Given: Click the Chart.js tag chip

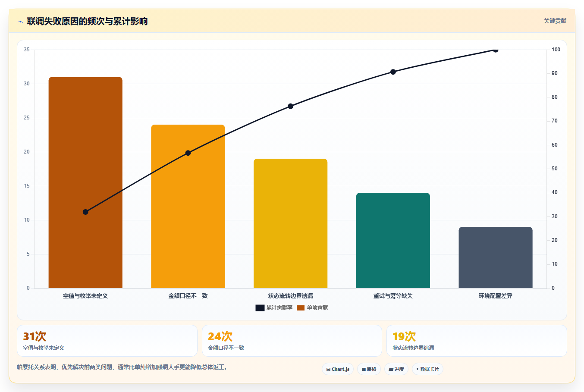Looking at the screenshot, I should point(338,369).
